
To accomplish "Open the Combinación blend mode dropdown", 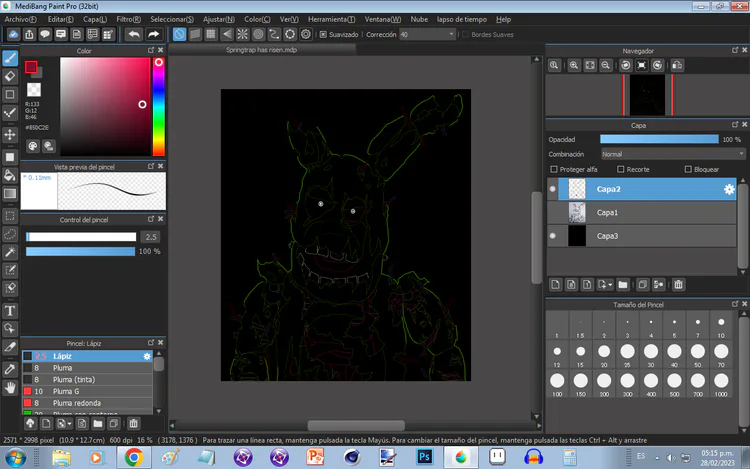I will (672, 154).
